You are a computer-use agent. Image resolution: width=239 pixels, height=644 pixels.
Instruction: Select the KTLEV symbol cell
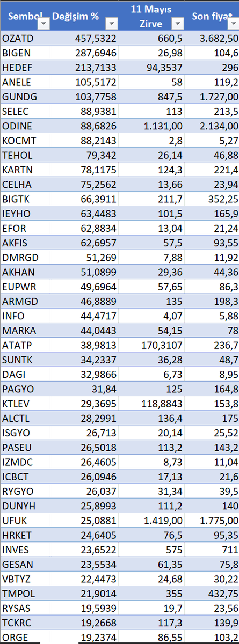pyautogui.click(x=25, y=404)
